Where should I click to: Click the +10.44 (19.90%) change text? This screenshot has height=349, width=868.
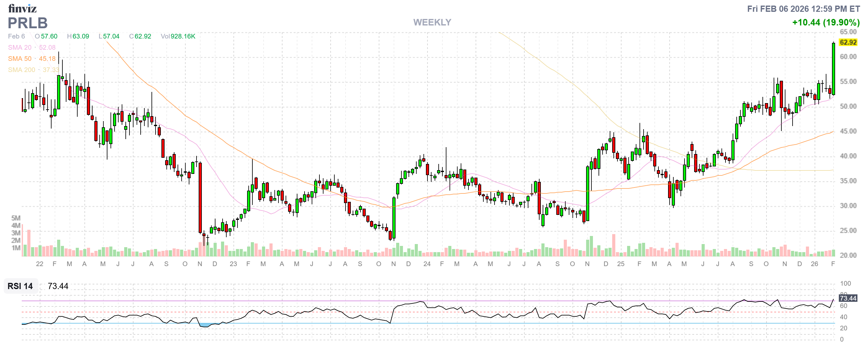[825, 22]
